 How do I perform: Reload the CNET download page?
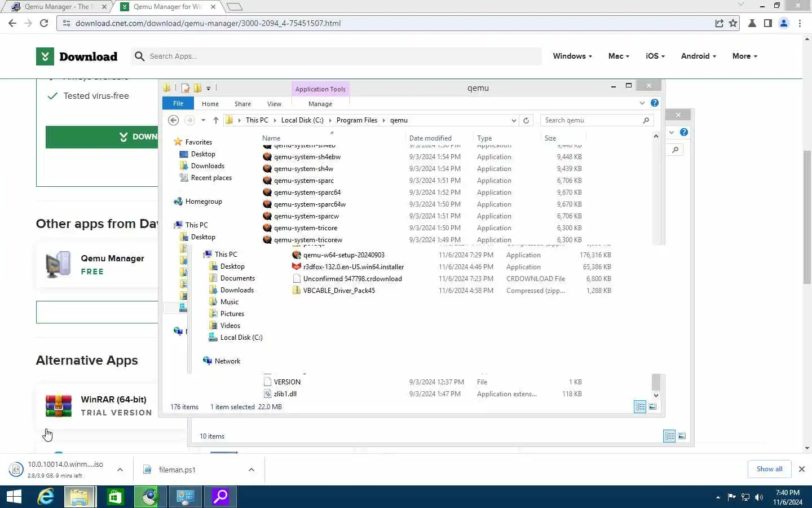44,23
